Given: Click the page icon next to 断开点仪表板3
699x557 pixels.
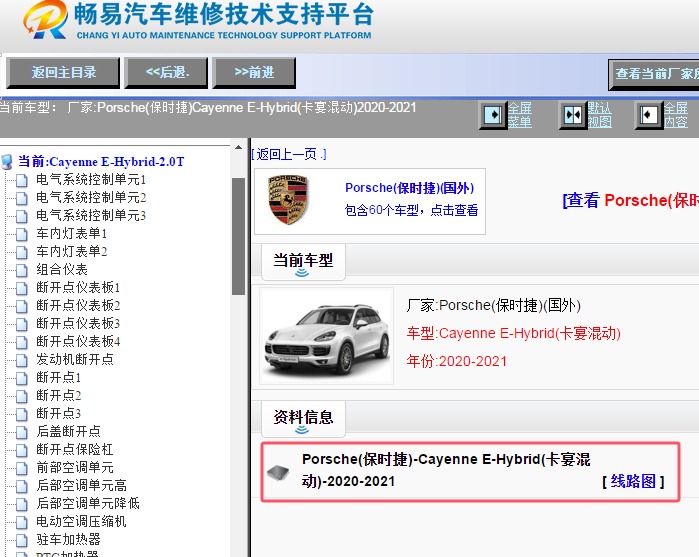Looking at the screenshot, I should click(x=21, y=324).
